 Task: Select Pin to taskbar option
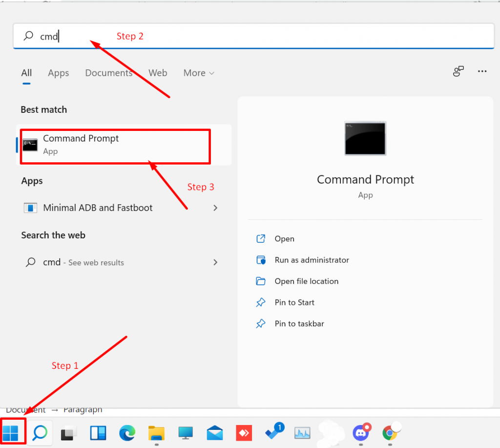tap(299, 323)
